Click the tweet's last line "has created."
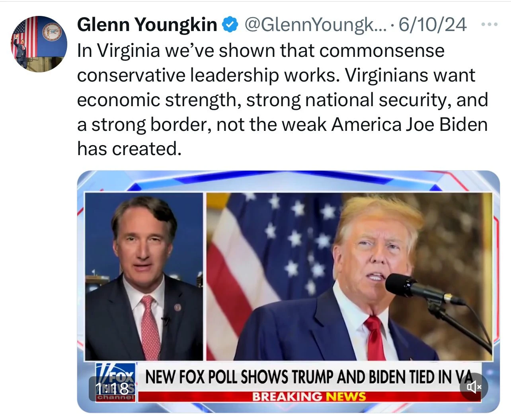The height and width of the screenshot is (420, 511). pyautogui.click(x=129, y=149)
